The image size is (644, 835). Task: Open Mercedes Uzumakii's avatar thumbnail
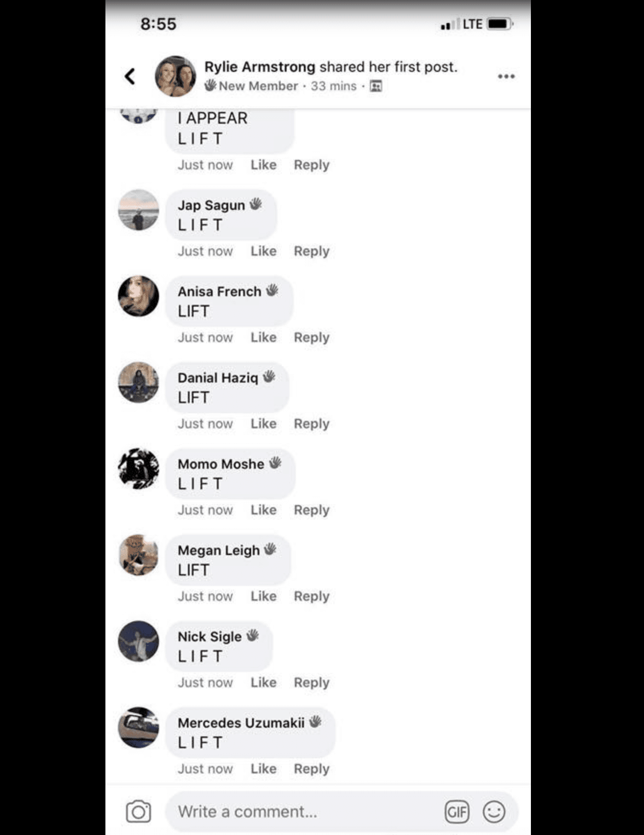[138, 728]
